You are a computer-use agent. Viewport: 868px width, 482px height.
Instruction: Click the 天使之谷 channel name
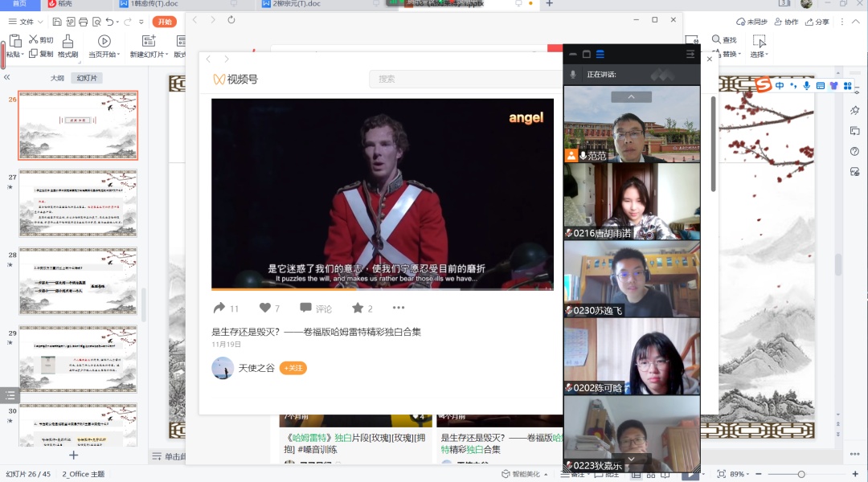(256, 368)
